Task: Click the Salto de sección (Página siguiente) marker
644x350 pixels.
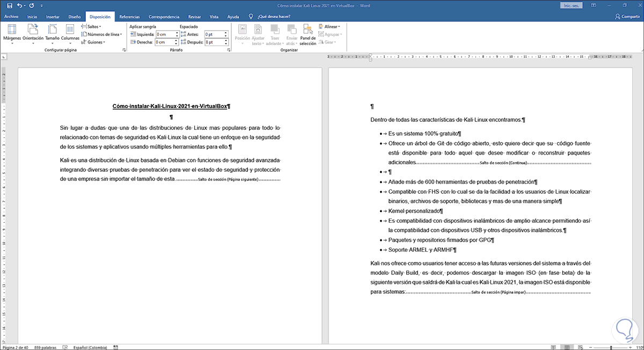Action: click(x=228, y=179)
